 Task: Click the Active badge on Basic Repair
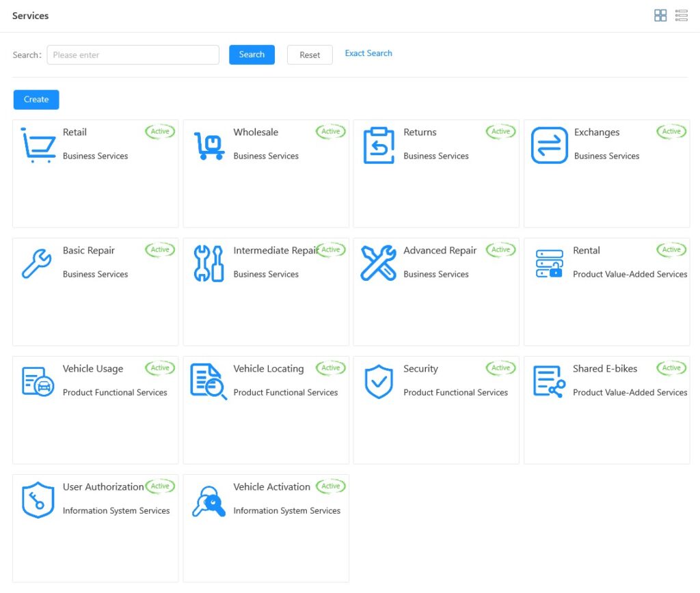pos(160,250)
